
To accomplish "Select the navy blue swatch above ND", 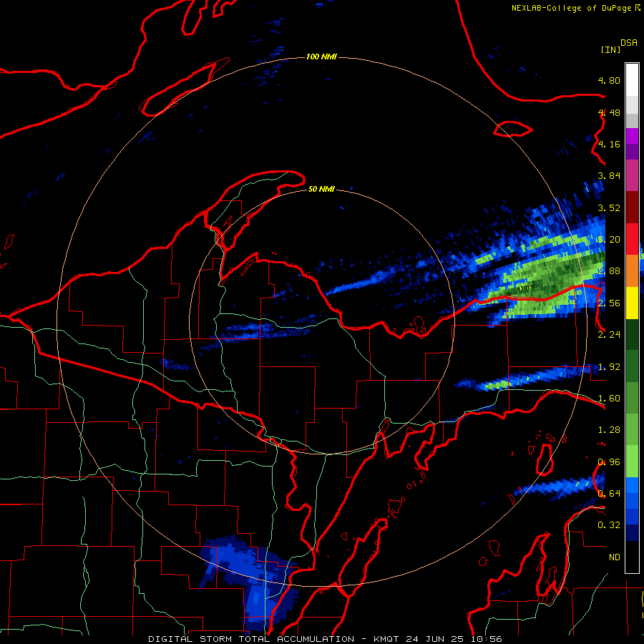I will coord(632,533).
